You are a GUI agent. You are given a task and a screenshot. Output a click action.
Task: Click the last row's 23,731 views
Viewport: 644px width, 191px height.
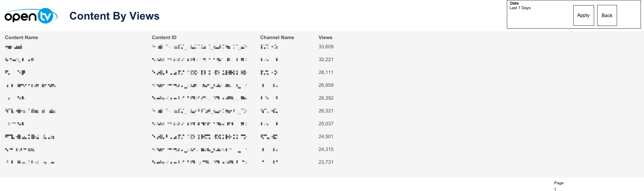pyautogui.click(x=326, y=162)
